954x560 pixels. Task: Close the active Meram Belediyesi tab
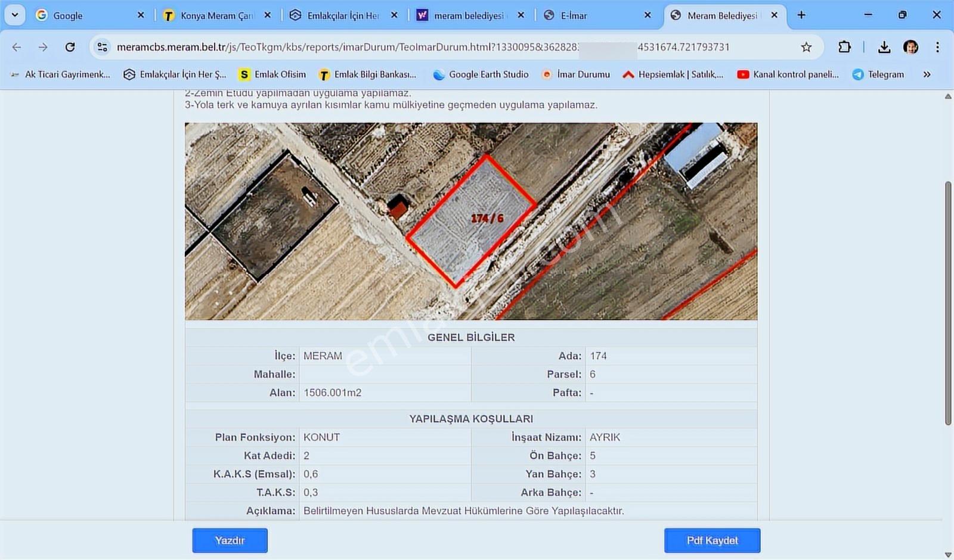[774, 15]
